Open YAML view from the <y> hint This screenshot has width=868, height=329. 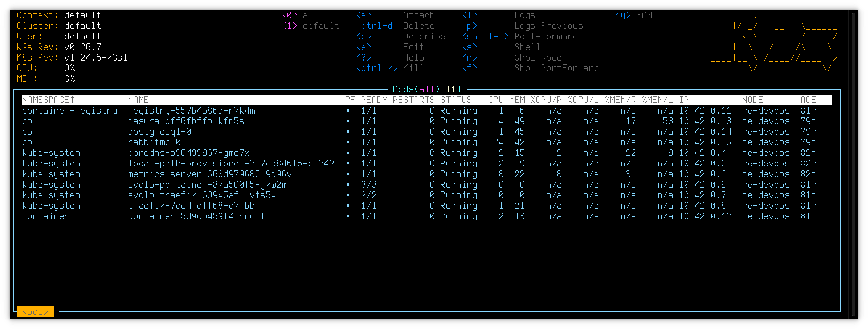point(636,15)
